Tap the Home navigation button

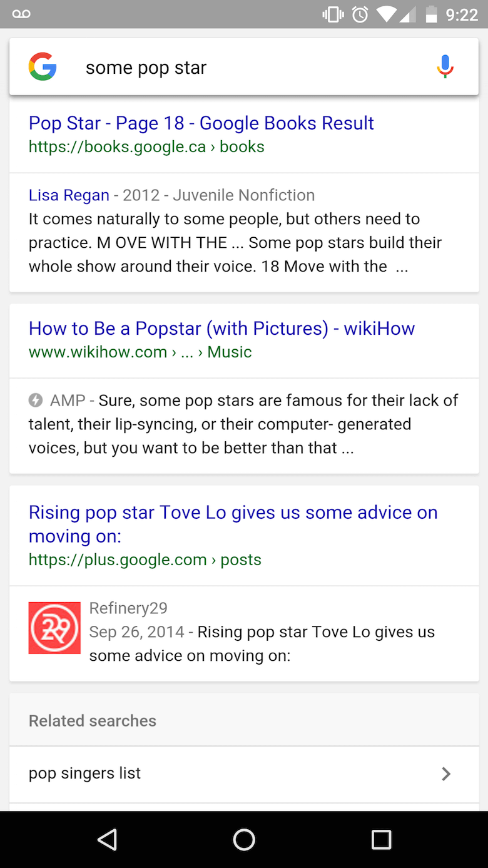click(244, 840)
